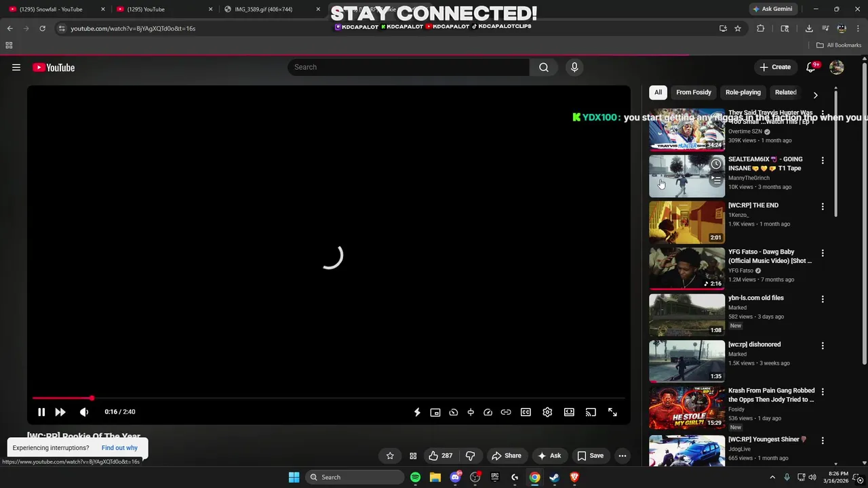868x488 pixels.
Task: Reload the page
Action: (x=42, y=28)
